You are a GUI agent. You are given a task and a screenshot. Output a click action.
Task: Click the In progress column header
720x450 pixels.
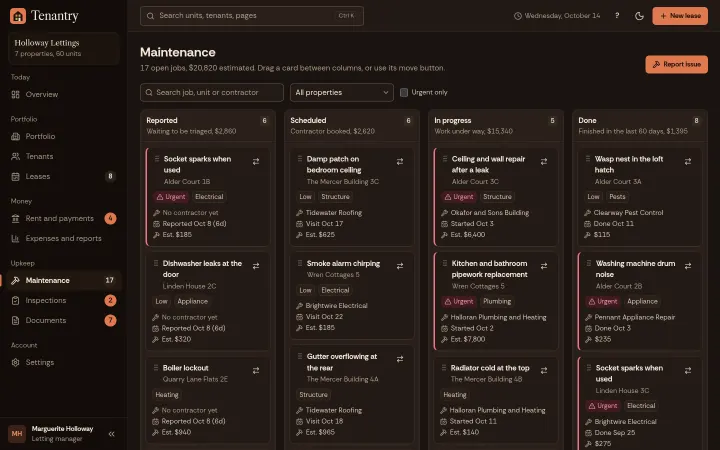point(496,126)
